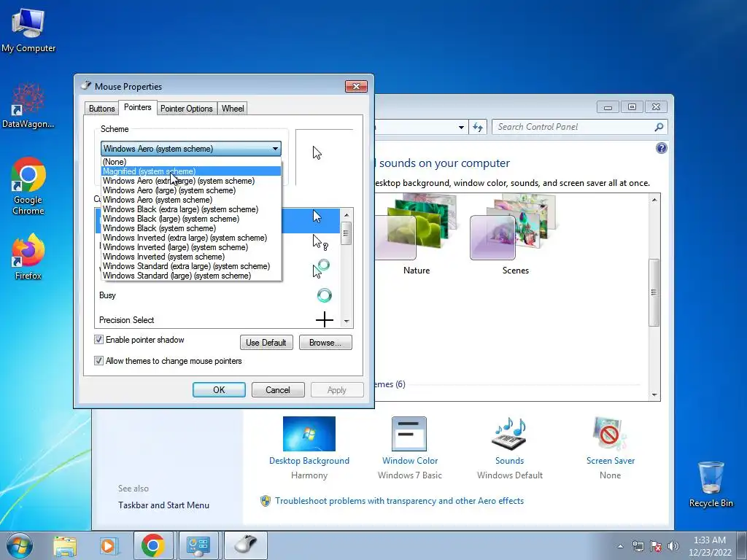Refresh the Control Panel address bar
Image resolution: width=747 pixels, height=560 pixels.
[478, 127]
